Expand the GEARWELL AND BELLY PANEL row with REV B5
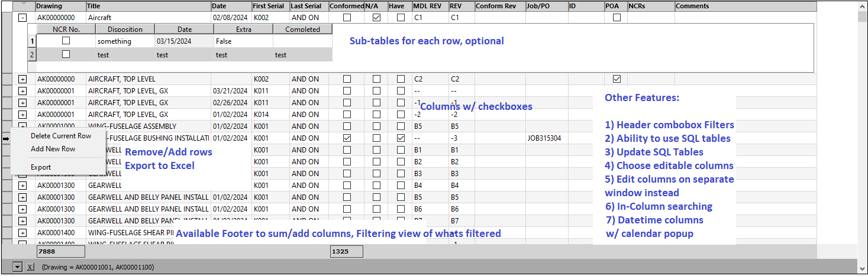 pyautogui.click(x=22, y=197)
